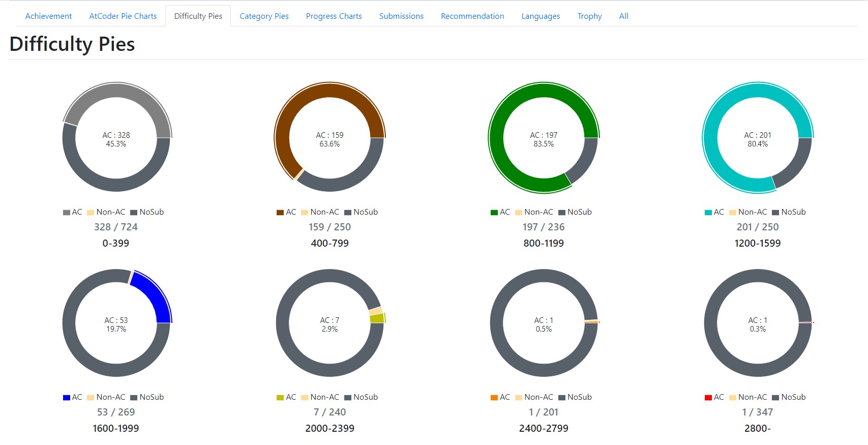
Task: Toggle NoSub legend in 2800- chart
Action: (789, 397)
